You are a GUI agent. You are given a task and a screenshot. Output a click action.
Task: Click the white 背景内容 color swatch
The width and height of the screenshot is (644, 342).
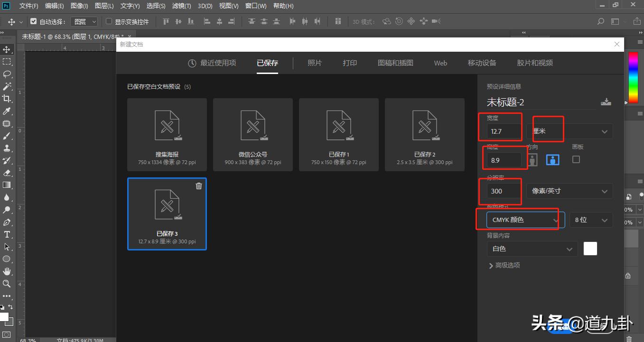pos(590,248)
